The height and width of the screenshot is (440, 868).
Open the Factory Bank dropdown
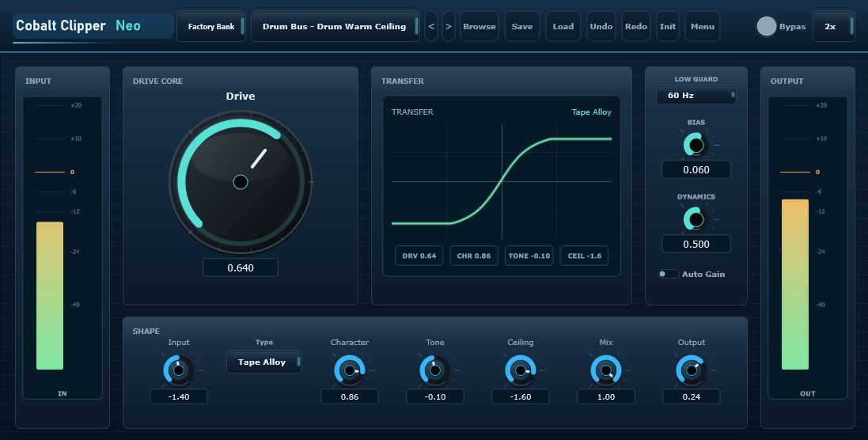pyautogui.click(x=211, y=26)
